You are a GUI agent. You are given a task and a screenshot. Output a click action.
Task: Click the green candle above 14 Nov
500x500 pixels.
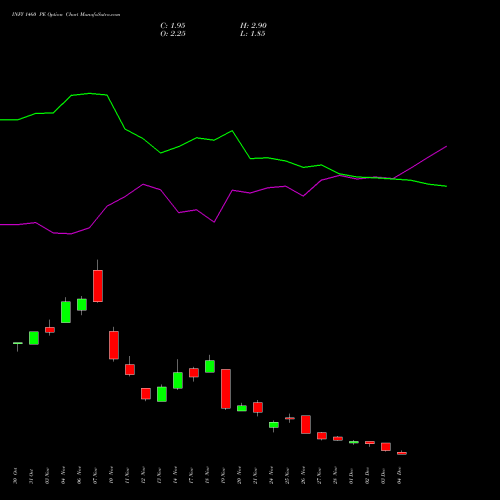click(x=178, y=380)
